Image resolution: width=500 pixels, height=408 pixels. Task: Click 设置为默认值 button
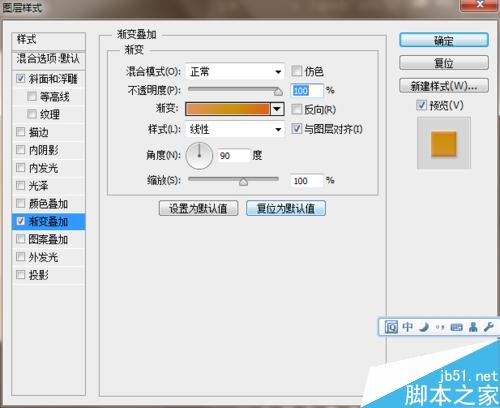(198, 208)
